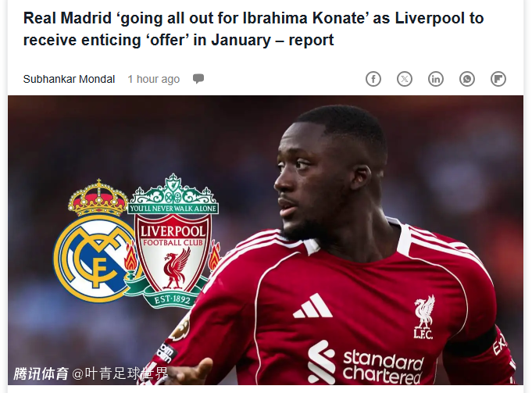Share the article on Flipboard
The image size is (532, 393).
(498, 79)
